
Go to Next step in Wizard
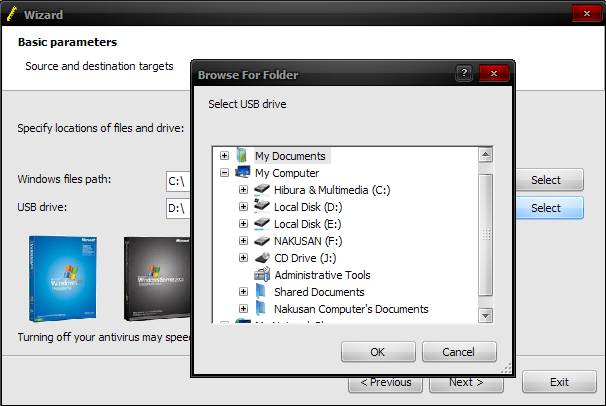(466, 385)
